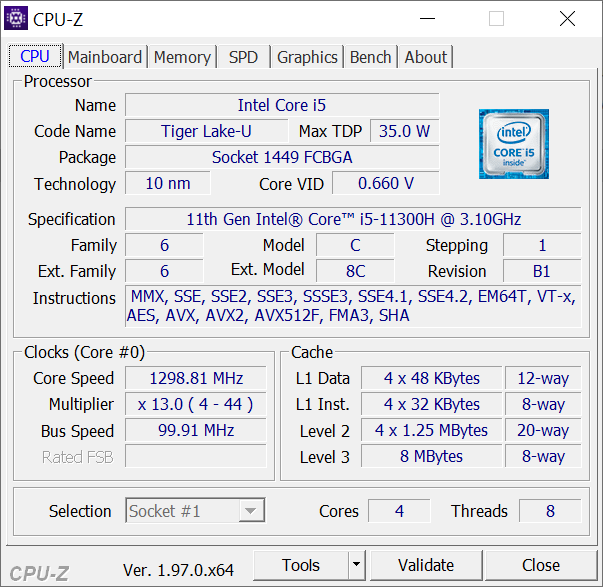Viewport: 603px width, 587px height.
Task: Click the version text Ver. 1.97.0.x64
Action: [x=178, y=570]
